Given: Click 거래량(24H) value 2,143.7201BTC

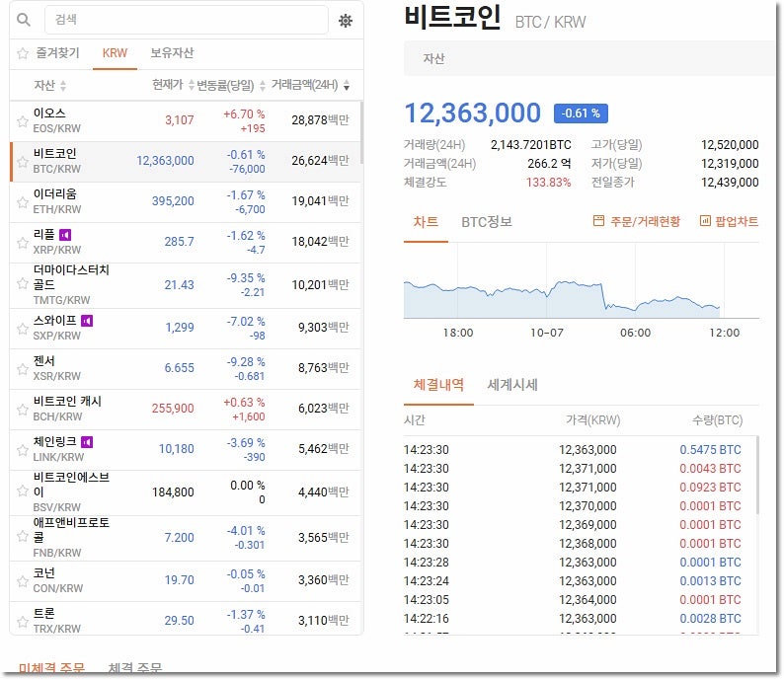Looking at the screenshot, I should [530, 145].
